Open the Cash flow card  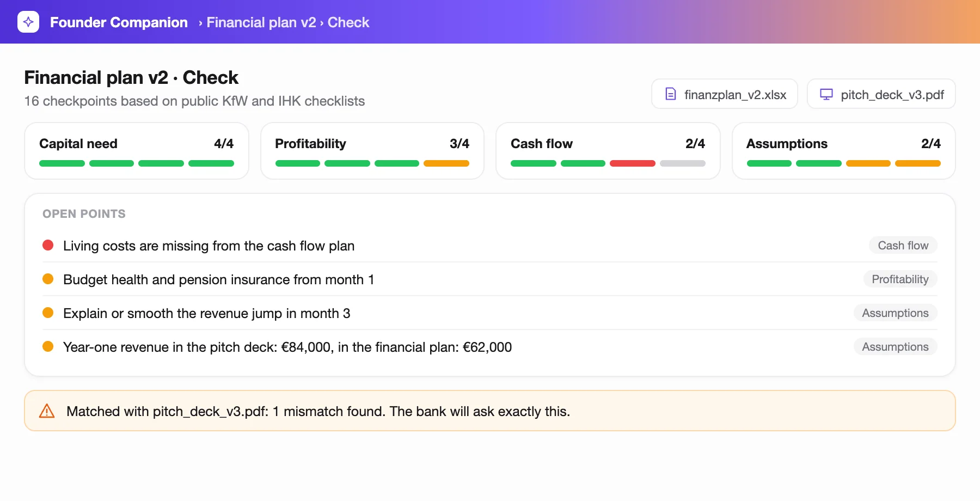point(608,151)
